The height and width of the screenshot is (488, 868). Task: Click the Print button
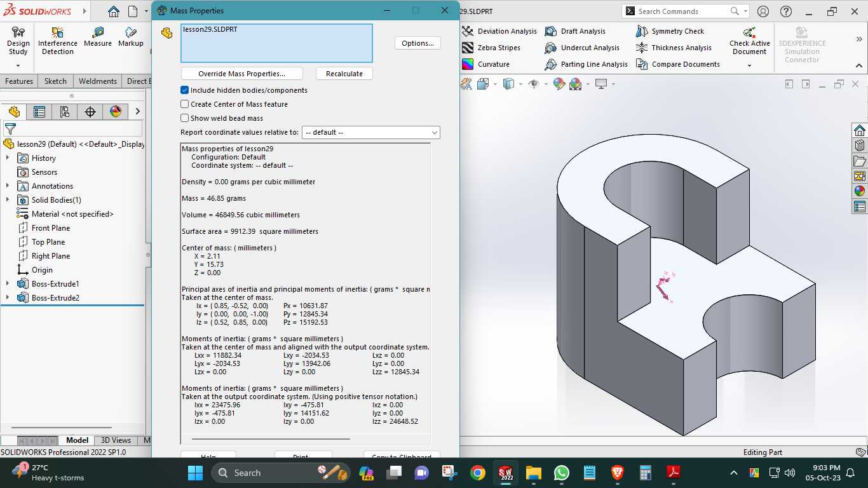(303, 455)
